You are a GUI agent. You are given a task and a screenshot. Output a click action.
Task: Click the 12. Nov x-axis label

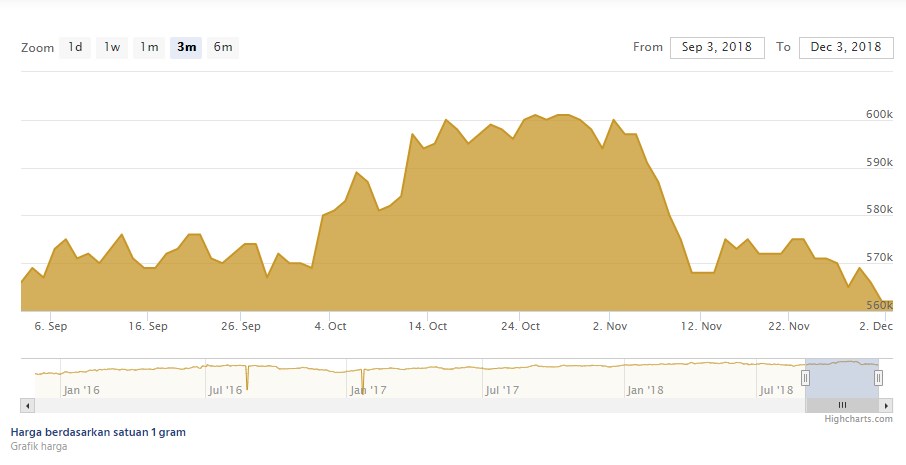coord(701,326)
